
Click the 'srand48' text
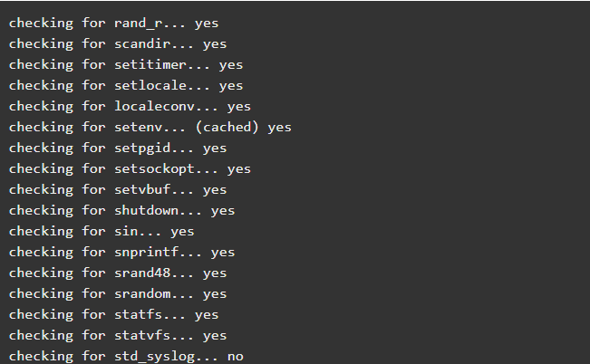tap(142, 273)
